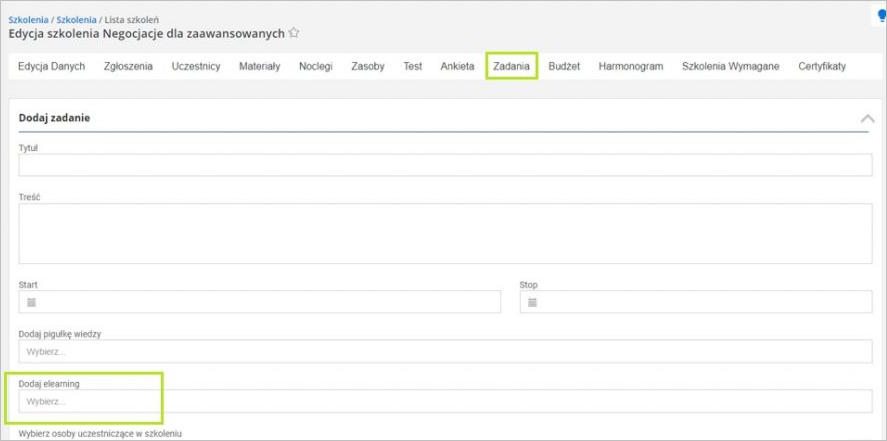
Task: Click the favorite star next to training title
Action: click(294, 33)
